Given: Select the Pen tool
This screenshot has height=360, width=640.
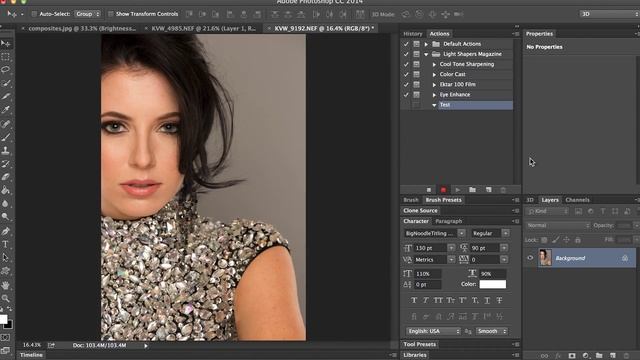Looking at the screenshot, I should coord(6,231).
